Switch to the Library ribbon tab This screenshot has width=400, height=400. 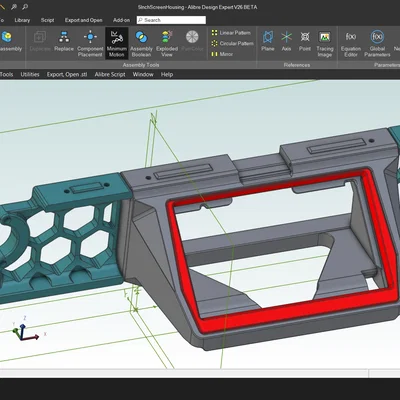click(22, 20)
